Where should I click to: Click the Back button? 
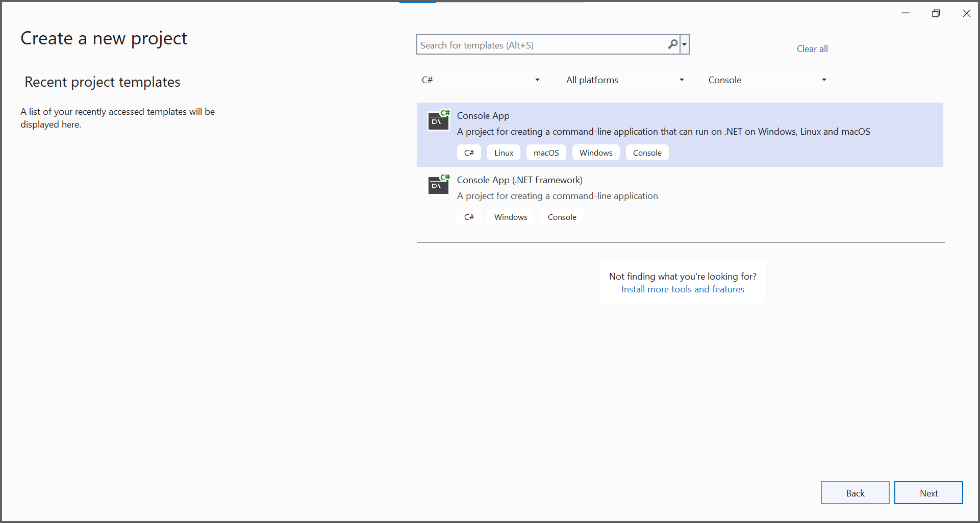pyautogui.click(x=855, y=492)
